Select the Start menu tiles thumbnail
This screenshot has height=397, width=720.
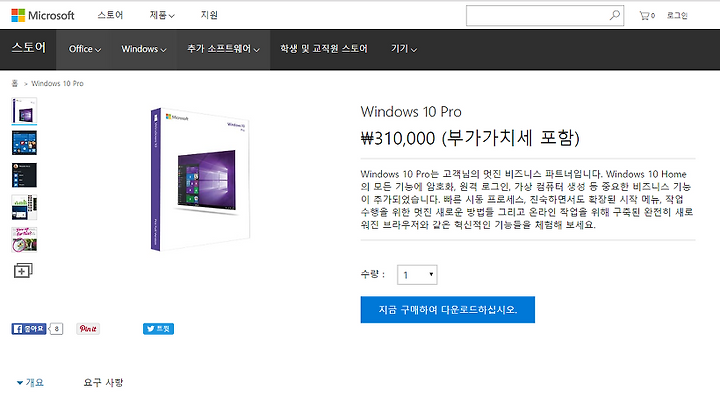click(24, 143)
